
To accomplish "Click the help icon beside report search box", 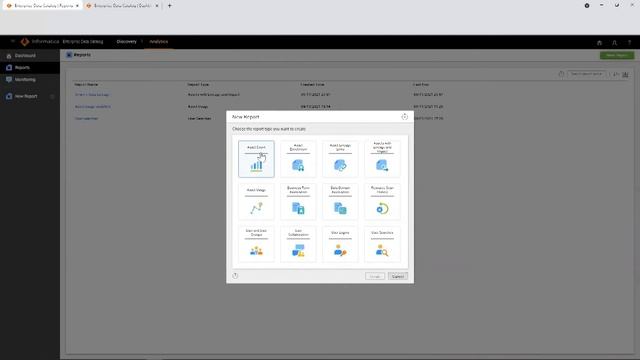I will click(x=561, y=74).
